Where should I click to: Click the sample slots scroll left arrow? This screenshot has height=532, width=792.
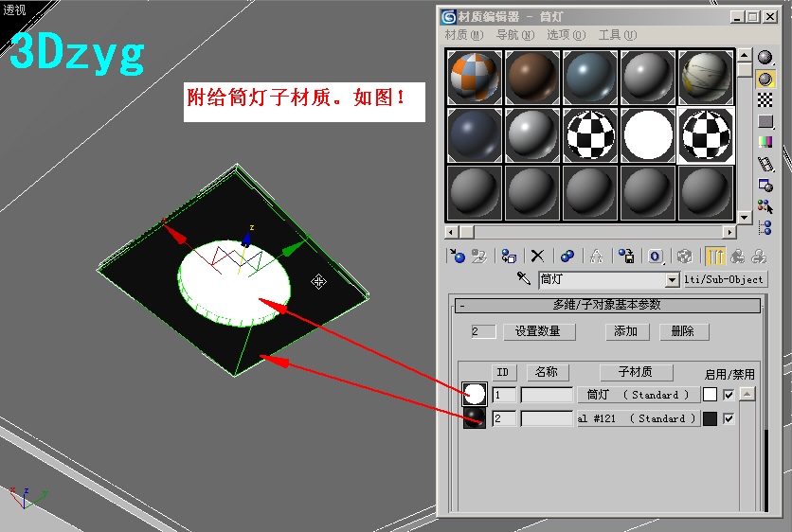pos(452,232)
